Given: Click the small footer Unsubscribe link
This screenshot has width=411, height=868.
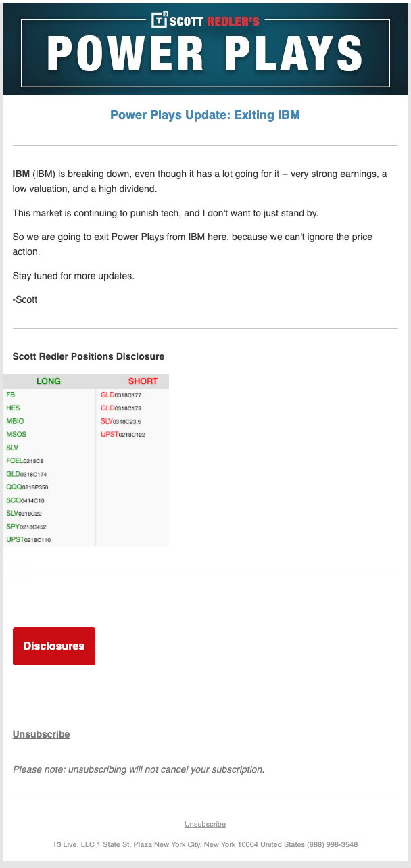Looking at the screenshot, I should pos(205,824).
